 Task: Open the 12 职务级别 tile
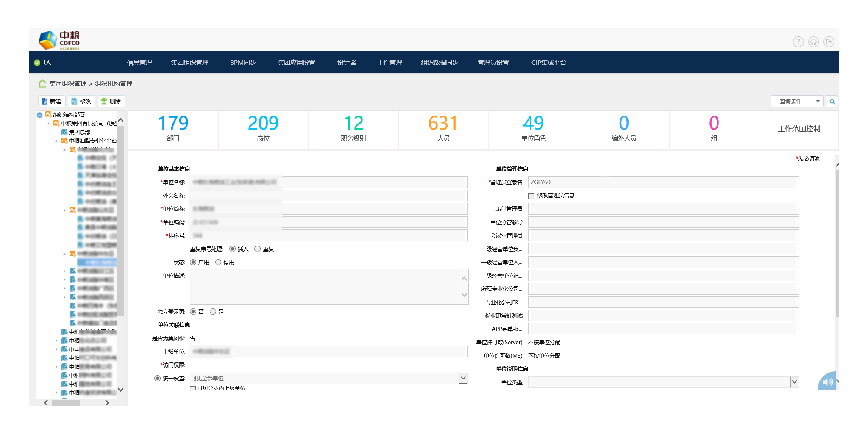[353, 129]
